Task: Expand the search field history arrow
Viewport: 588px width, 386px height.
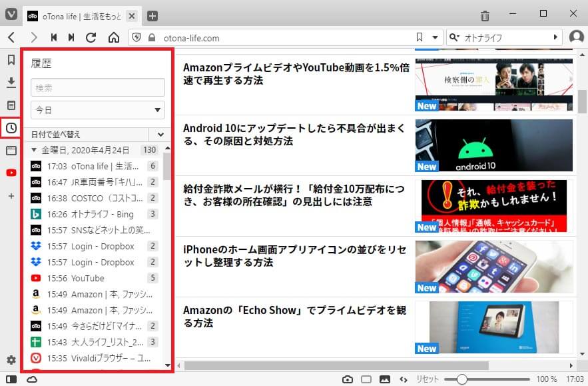Action: pyautogui.click(x=555, y=37)
